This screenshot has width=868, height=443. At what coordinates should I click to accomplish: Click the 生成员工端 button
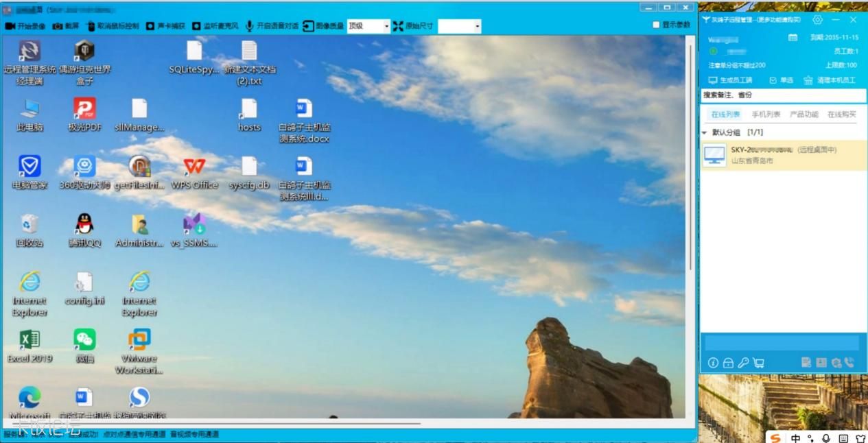pos(730,80)
